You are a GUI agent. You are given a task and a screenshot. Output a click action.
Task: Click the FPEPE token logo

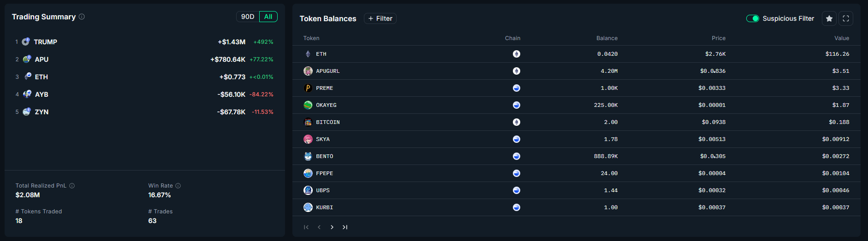(308, 173)
